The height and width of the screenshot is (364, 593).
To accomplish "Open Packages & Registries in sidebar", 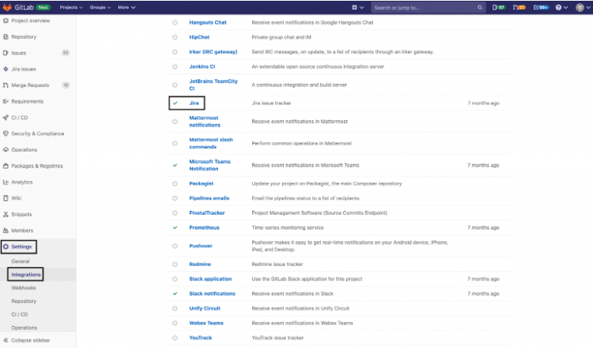I will (33, 166).
